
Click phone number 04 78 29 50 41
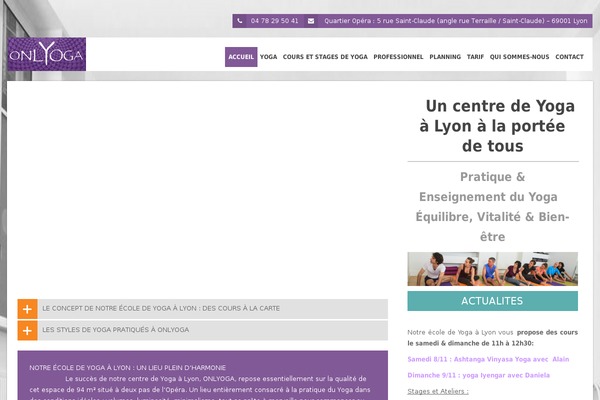point(274,21)
